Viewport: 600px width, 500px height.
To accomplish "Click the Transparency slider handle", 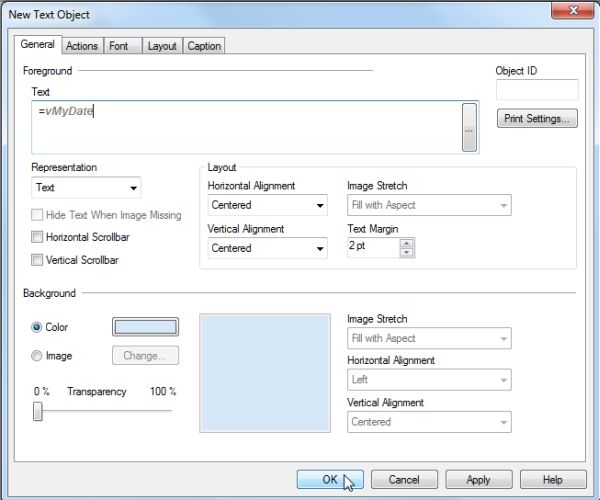I will click(38, 411).
